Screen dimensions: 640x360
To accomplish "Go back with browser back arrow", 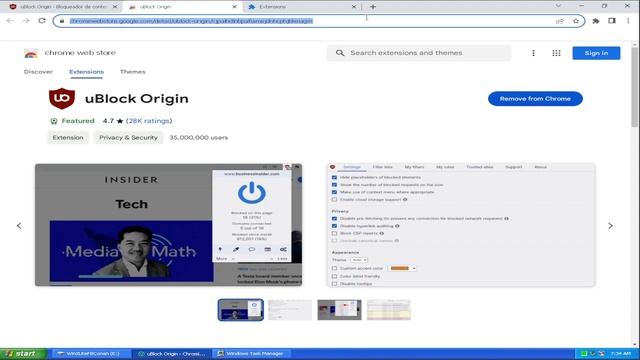I will (10, 21).
